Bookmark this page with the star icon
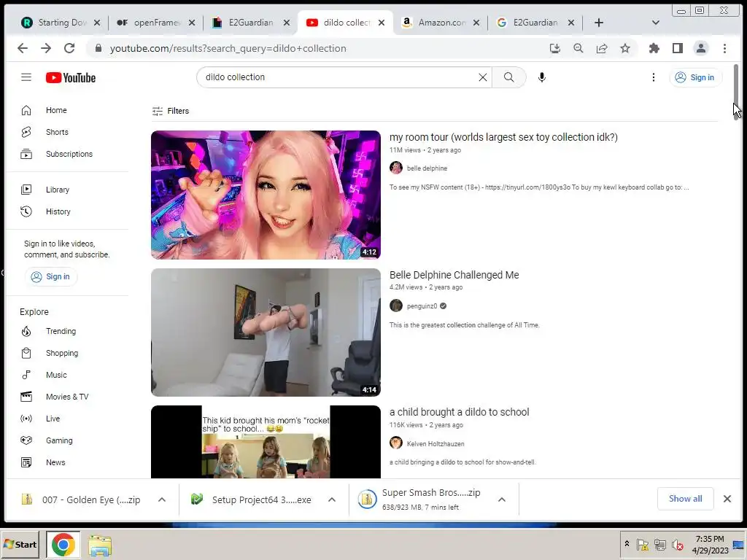Viewport: 747px width, 560px height. click(x=625, y=48)
